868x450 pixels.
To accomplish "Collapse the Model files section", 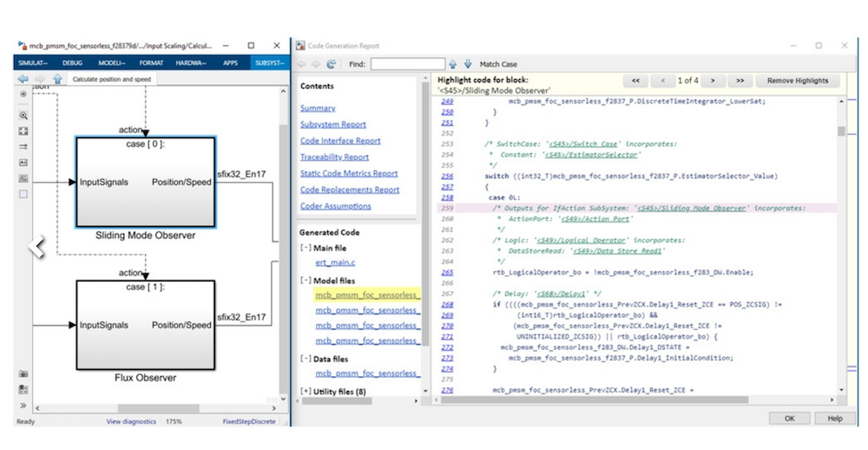I will click(x=306, y=281).
